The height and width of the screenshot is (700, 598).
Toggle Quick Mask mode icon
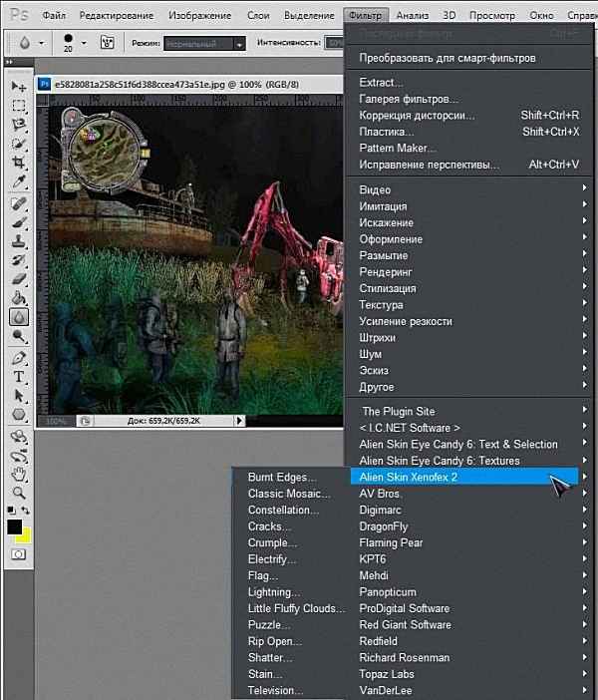pos(18,553)
